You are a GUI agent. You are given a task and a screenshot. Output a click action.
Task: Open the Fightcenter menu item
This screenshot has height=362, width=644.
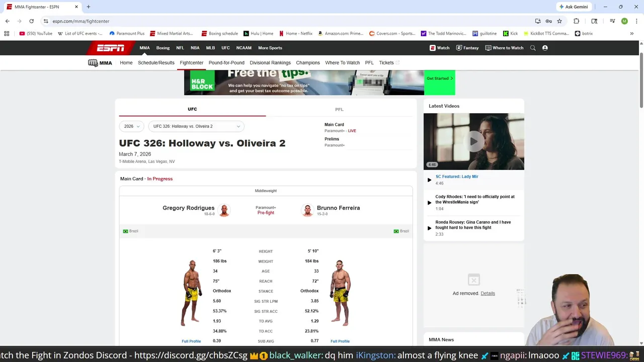[x=191, y=63]
